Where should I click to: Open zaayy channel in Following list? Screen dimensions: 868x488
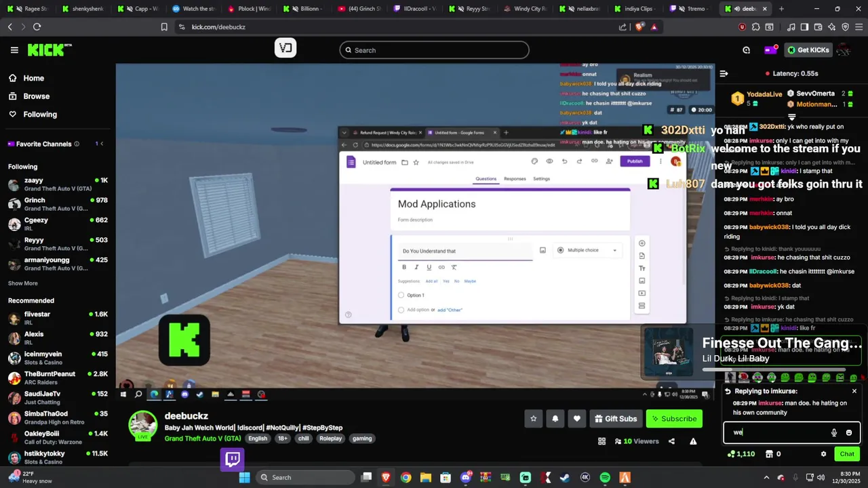58,184
